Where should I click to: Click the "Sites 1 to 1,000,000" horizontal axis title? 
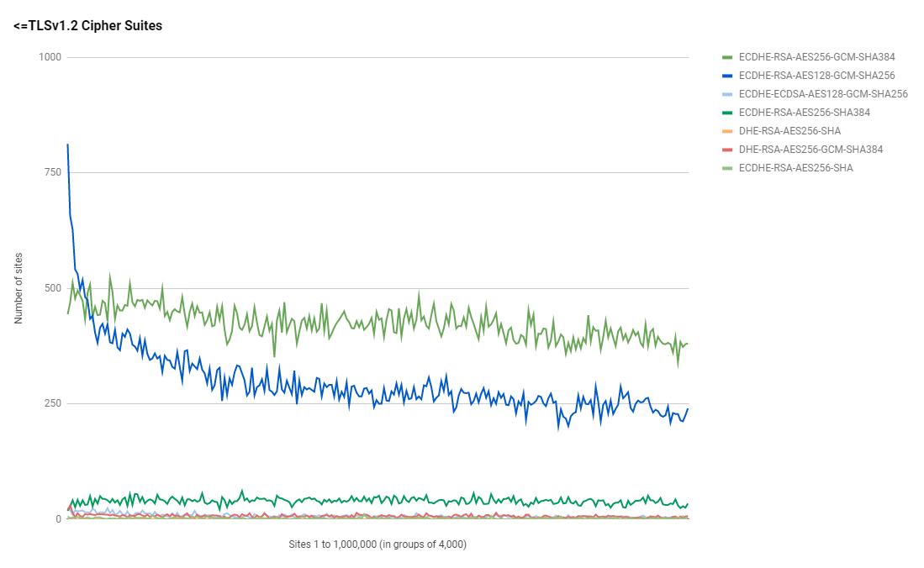tap(378, 544)
